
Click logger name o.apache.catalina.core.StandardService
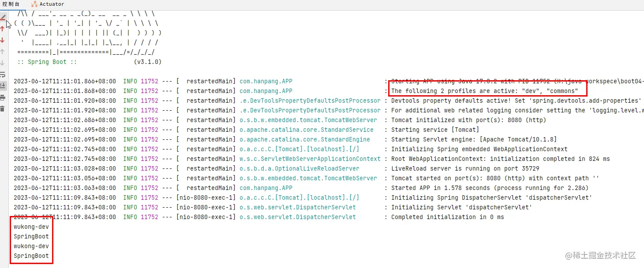[x=307, y=130]
